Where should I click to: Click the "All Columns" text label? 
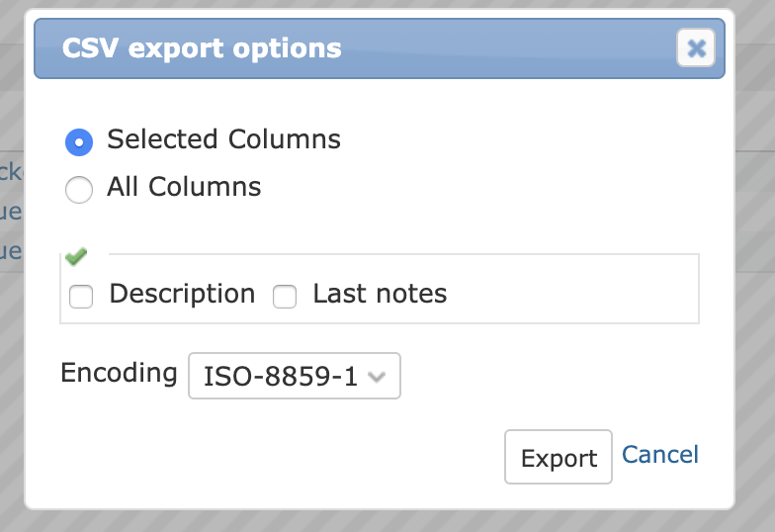184,187
